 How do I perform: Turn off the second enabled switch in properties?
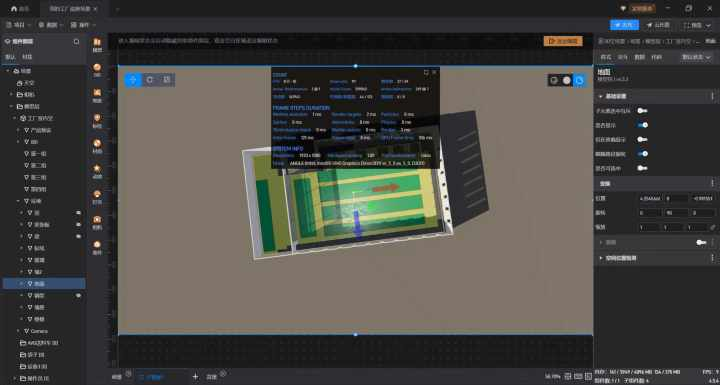click(x=642, y=153)
